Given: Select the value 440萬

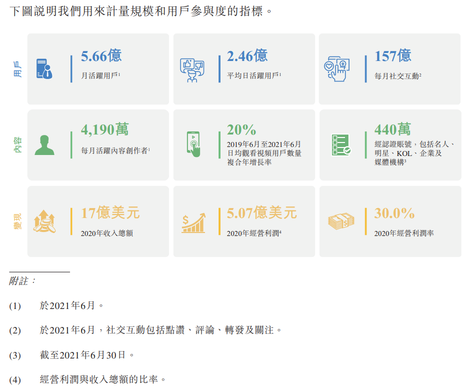Looking at the screenshot, I should pyautogui.click(x=393, y=129).
